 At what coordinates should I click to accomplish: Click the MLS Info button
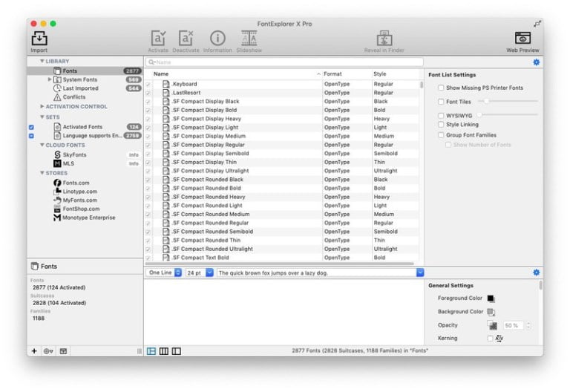click(x=134, y=163)
